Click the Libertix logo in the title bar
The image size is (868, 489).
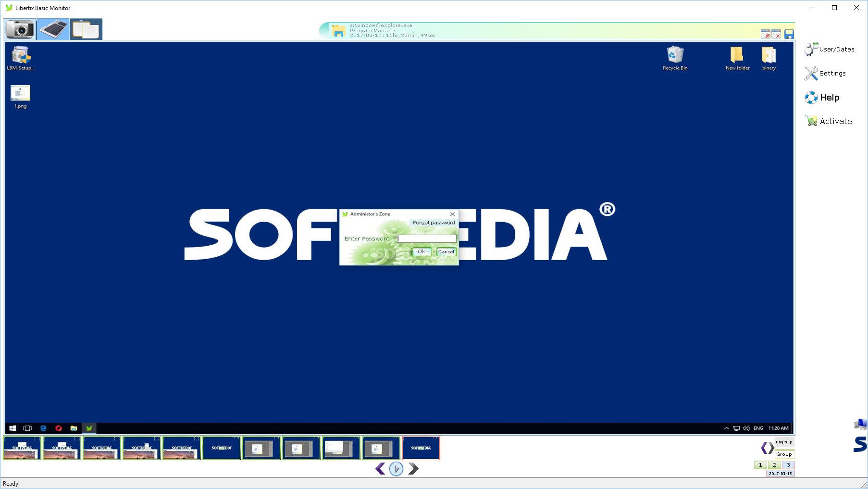coord(9,8)
